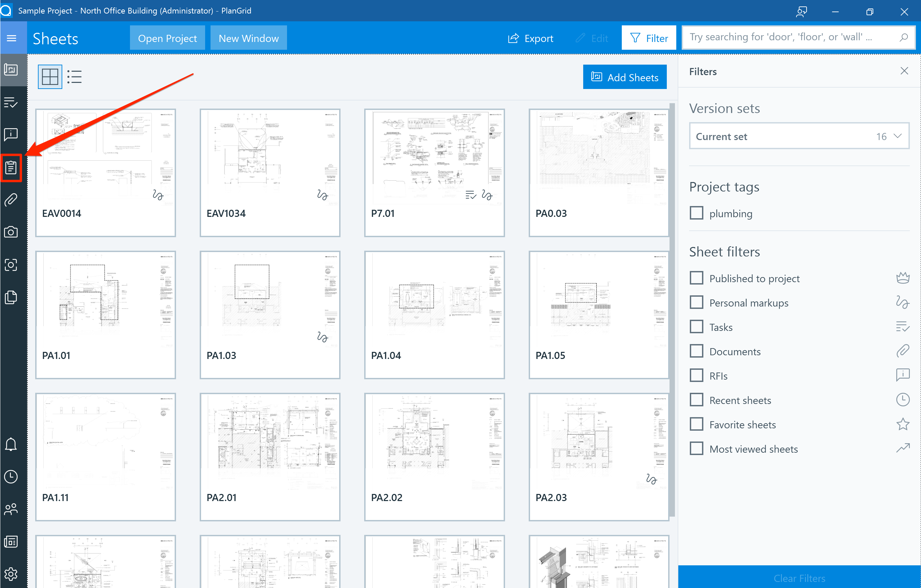921x588 pixels.
Task: Enable Personal markups filter
Action: (x=697, y=302)
